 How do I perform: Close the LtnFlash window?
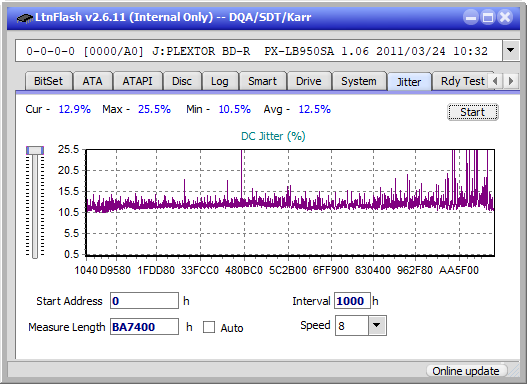[x=505, y=17]
